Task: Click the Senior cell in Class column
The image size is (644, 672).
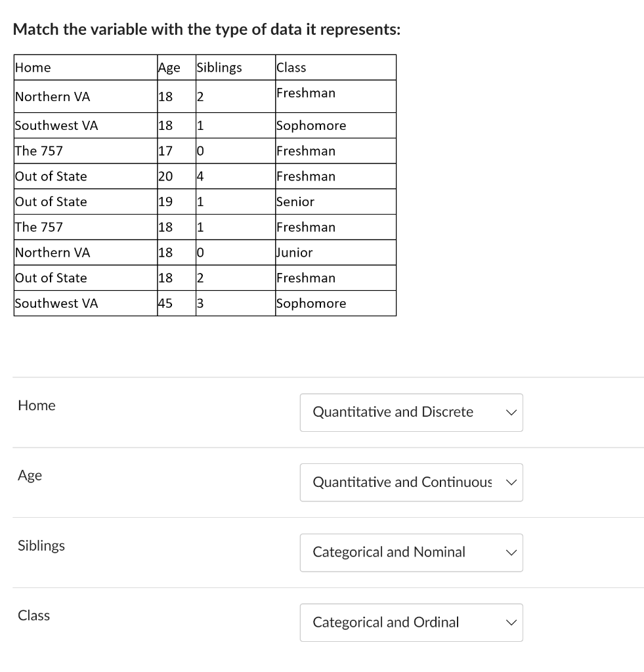Action: (295, 201)
